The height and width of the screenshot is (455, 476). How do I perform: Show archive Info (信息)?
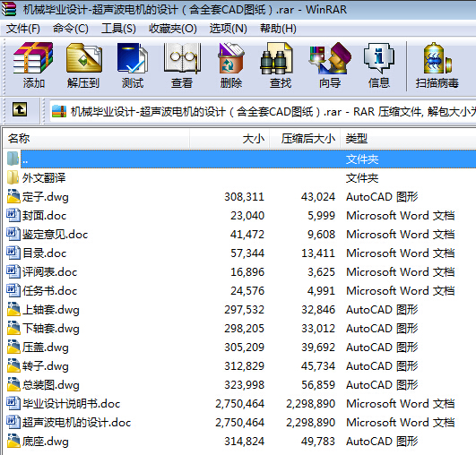379,58
